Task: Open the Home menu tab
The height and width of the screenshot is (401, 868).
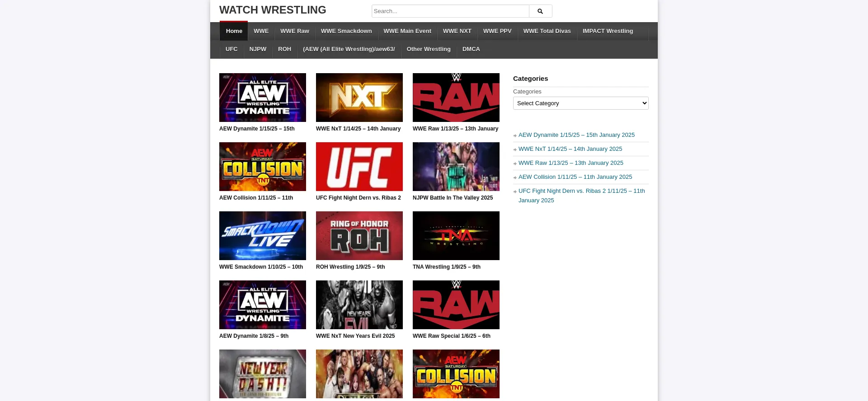Action: (x=234, y=31)
